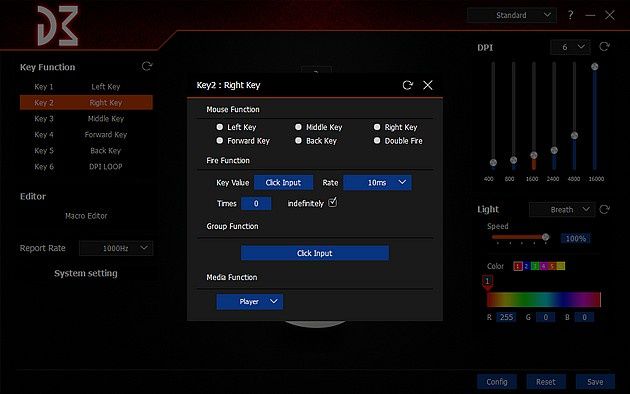Screen dimensions: 630x394
Task: Open the DPI level count dropdown
Action: click(570, 47)
